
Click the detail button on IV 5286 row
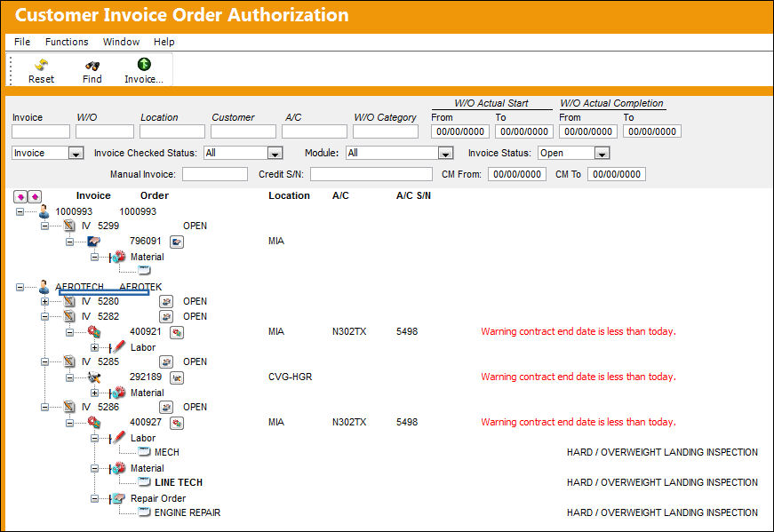coord(166,408)
